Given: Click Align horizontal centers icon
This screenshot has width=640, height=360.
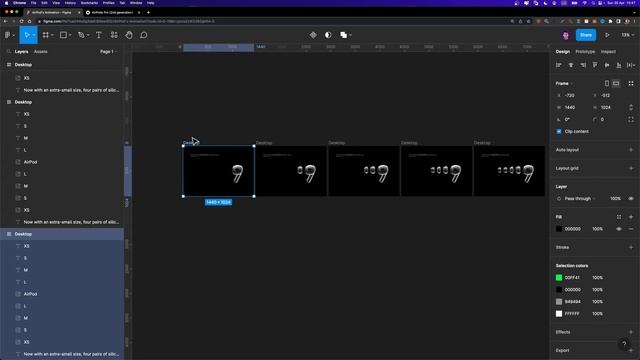Looking at the screenshot, I should tap(571, 65).
